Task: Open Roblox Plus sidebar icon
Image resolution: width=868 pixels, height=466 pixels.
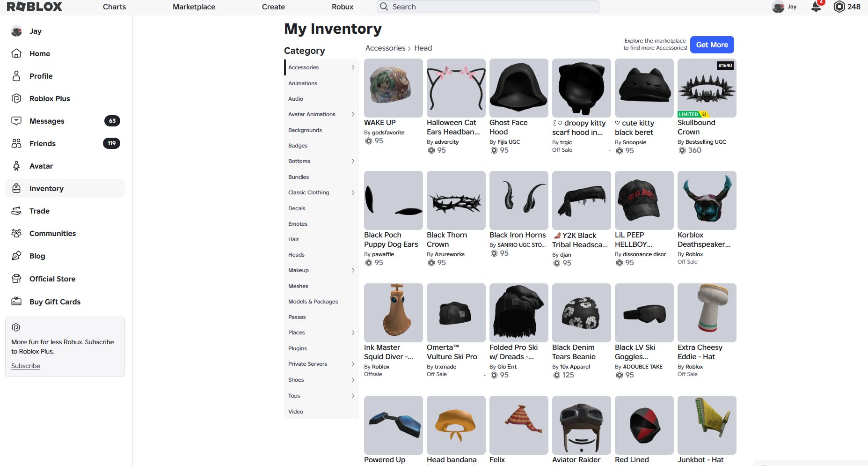Action: 16,98
